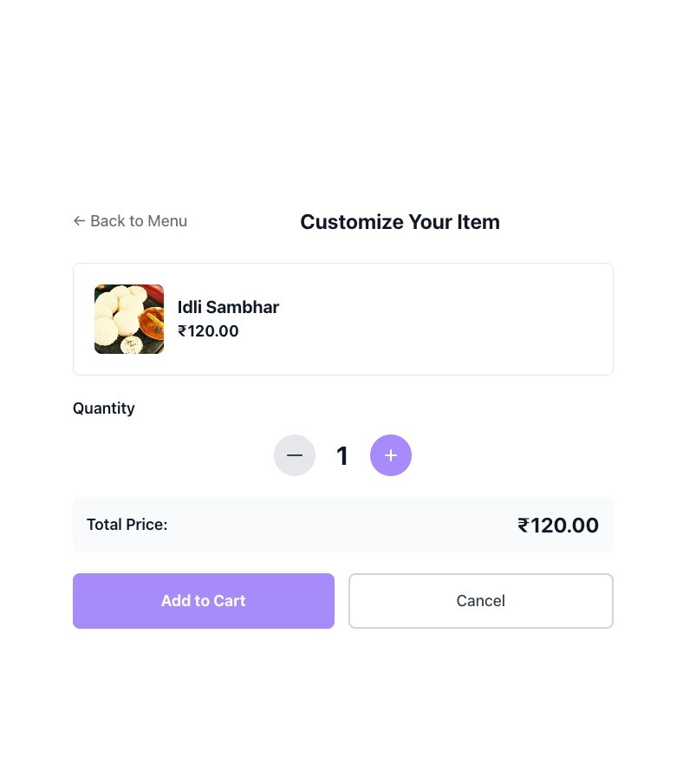The width and height of the screenshot is (683, 784).
Task: Tap the purple plus circle
Action: (391, 455)
